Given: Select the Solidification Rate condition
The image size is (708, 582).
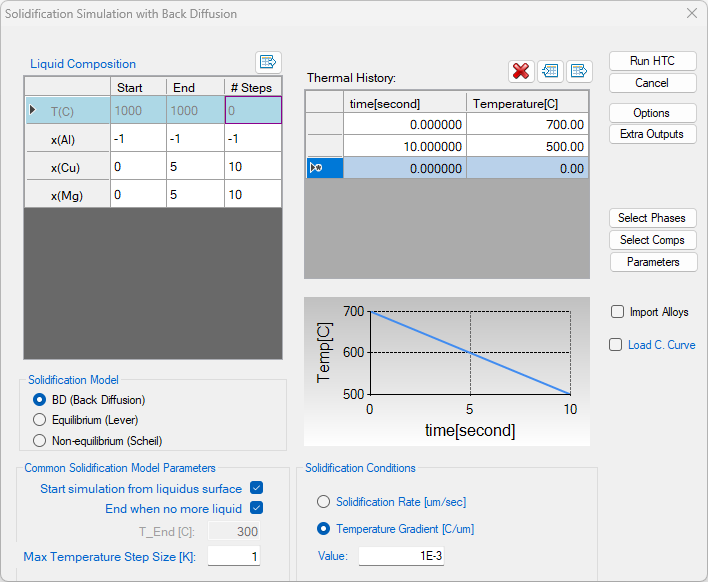Looking at the screenshot, I should (323, 502).
